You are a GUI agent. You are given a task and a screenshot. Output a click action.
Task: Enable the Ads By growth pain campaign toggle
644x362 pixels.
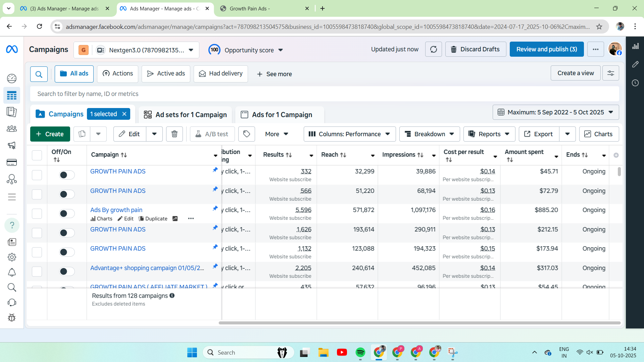66,213
